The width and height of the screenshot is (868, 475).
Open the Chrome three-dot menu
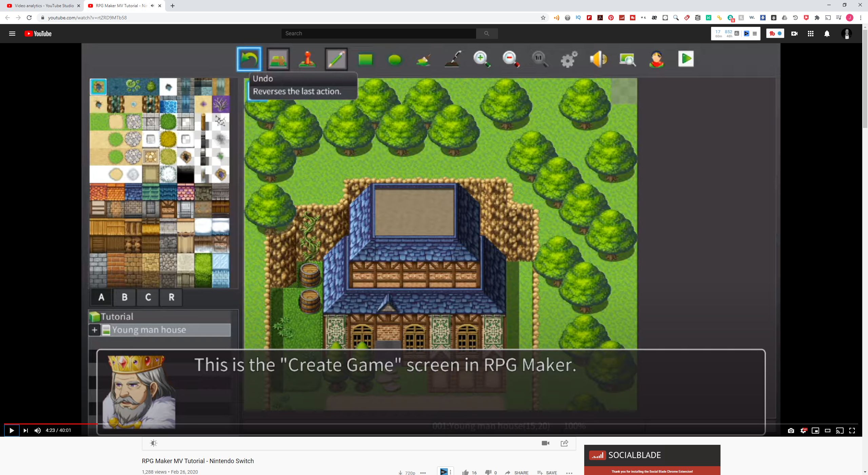click(861, 18)
